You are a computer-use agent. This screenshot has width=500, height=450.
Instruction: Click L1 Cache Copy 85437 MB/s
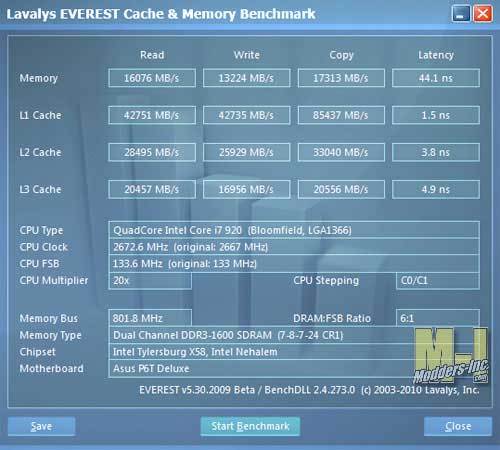[x=341, y=115]
